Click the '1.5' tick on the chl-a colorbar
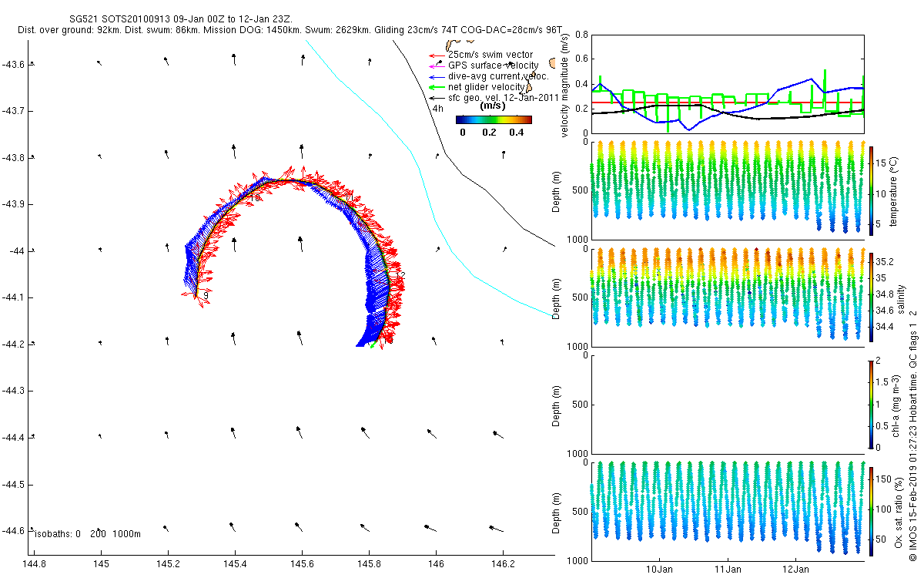This screenshot has height=578, width=924. 884,381
